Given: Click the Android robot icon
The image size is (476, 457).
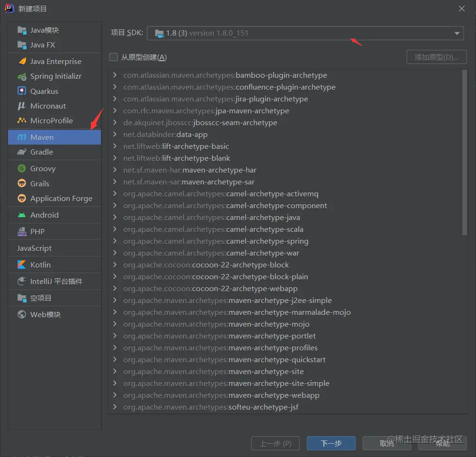Looking at the screenshot, I should click(22, 215).
